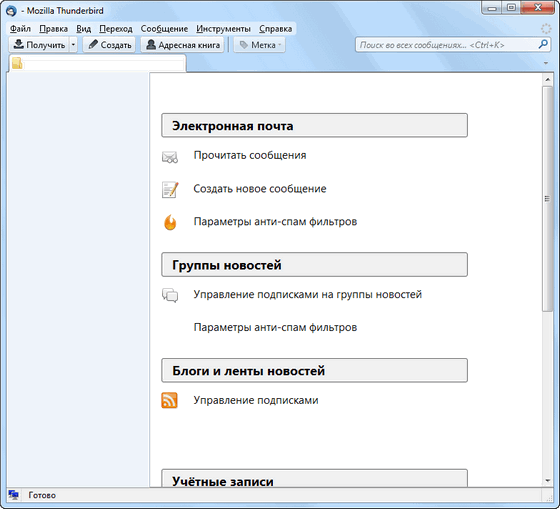The image size is (560, 509).
Task: Click Управление подписками на группы новостей
Action: click(x=308, y=294)
